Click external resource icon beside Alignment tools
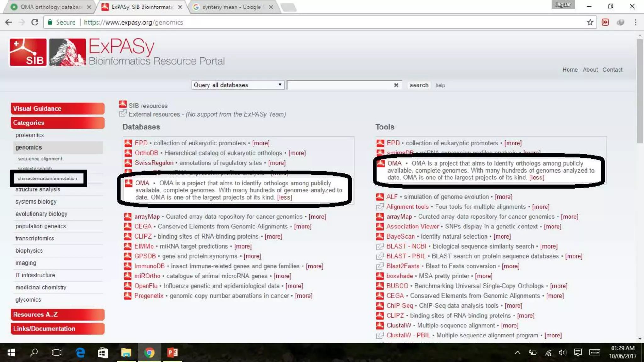 (380, 207)
